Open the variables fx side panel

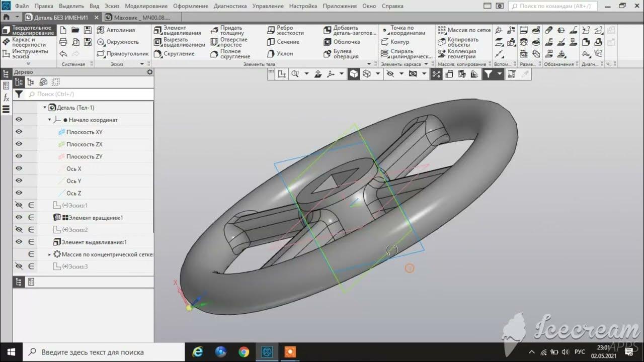(x=6, y=98)
